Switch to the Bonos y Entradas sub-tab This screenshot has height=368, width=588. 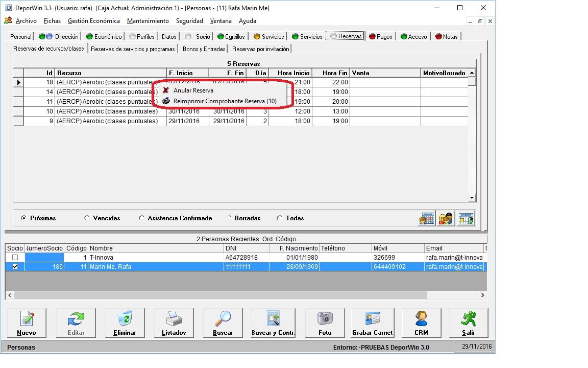204,49
